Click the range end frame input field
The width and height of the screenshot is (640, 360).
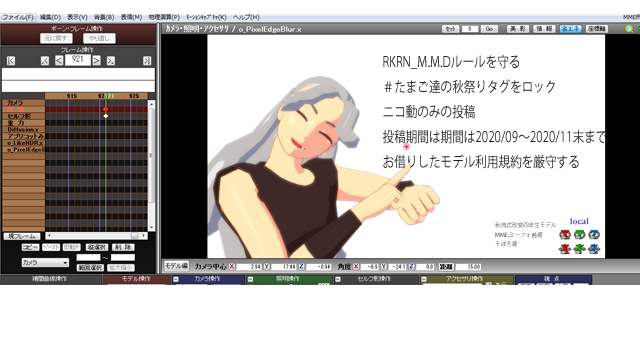[122, 257]
